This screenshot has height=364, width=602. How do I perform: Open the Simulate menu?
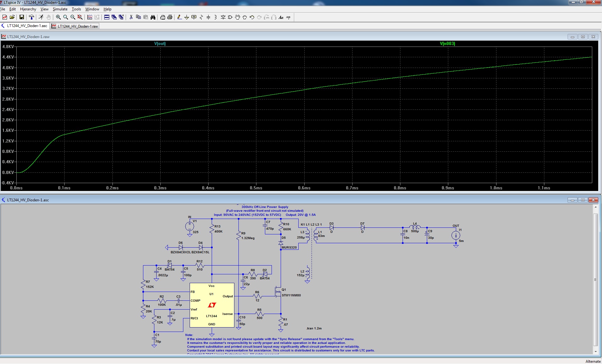(x=60, y=9)
